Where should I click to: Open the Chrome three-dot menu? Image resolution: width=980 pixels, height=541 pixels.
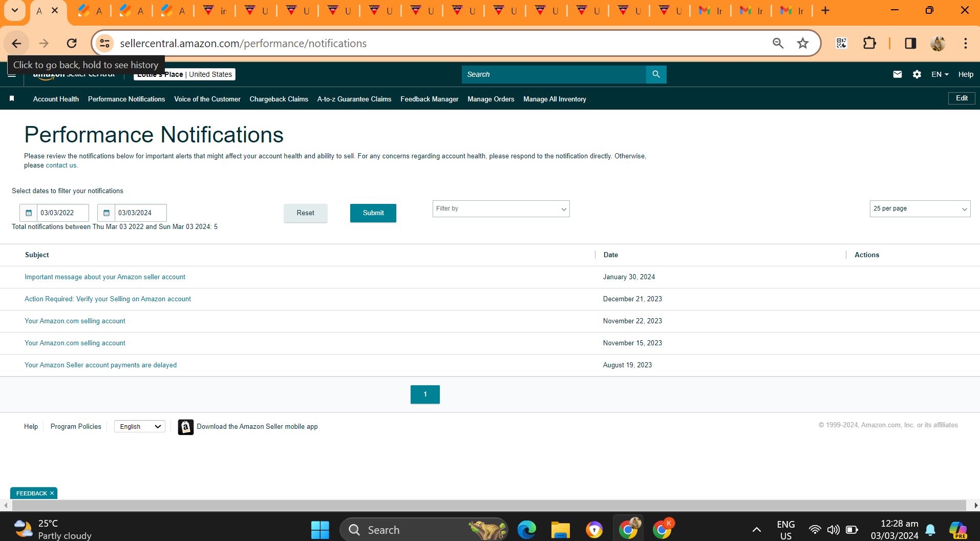click(966, 44)
